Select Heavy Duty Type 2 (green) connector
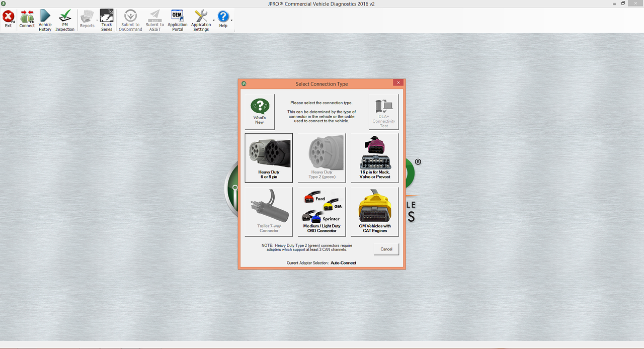The height and width of the screenshot is (349, 644). [x=321, y=157]
